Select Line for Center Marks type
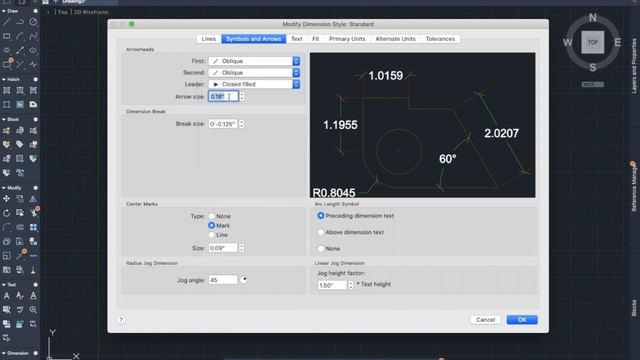Viewport: 640px width, 360px height. 211,235
